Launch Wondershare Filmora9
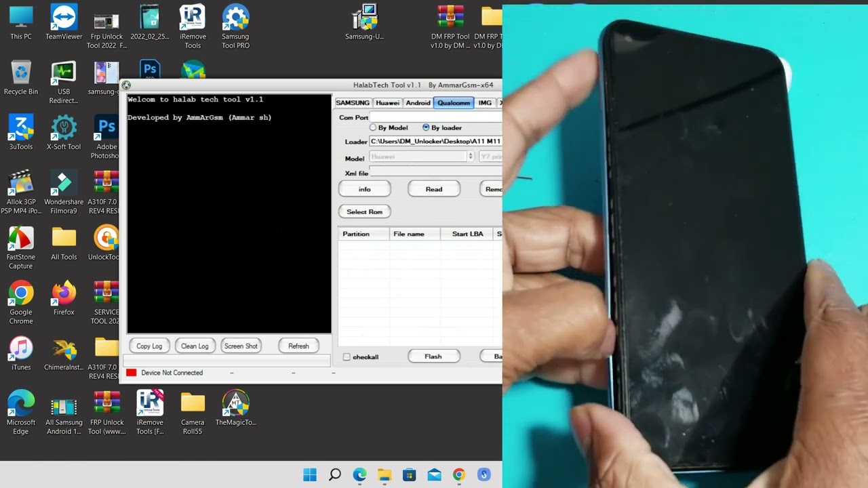 coord(64,192)
